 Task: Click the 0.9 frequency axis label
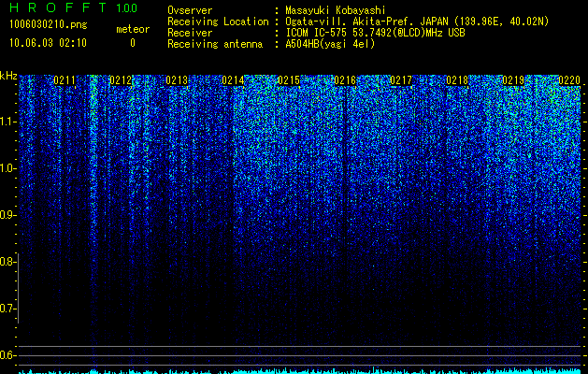point(8,215)
